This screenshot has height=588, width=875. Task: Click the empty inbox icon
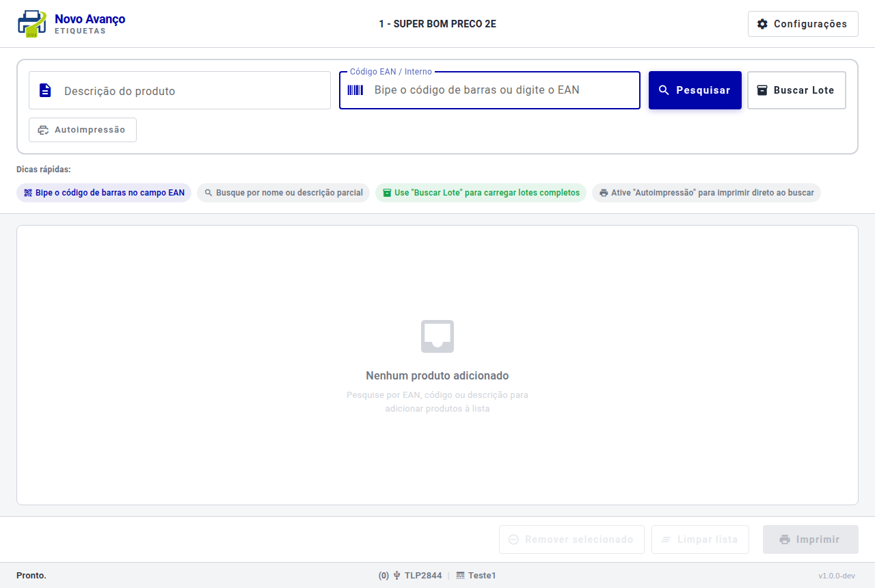(437, 336)
